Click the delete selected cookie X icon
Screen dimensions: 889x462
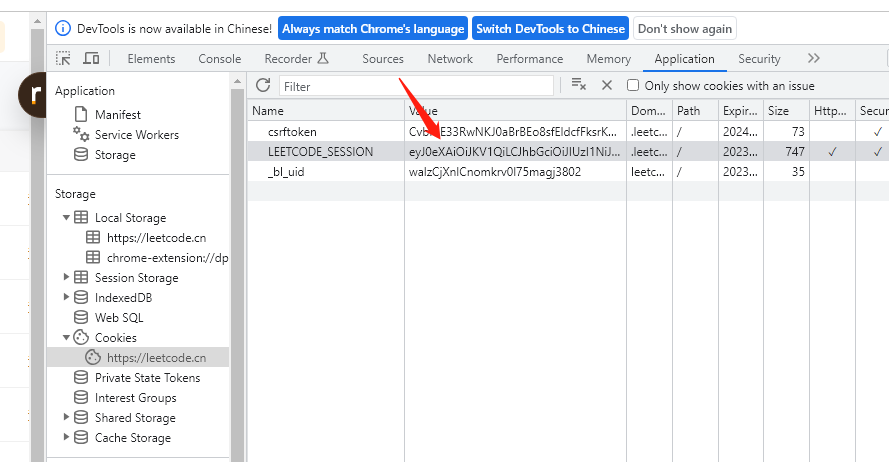pos(607,85)
